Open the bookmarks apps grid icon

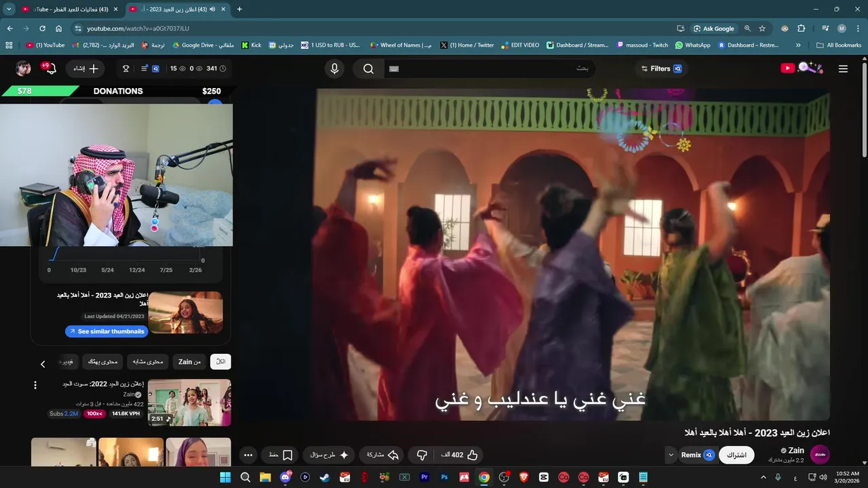[x=9, y=45]
